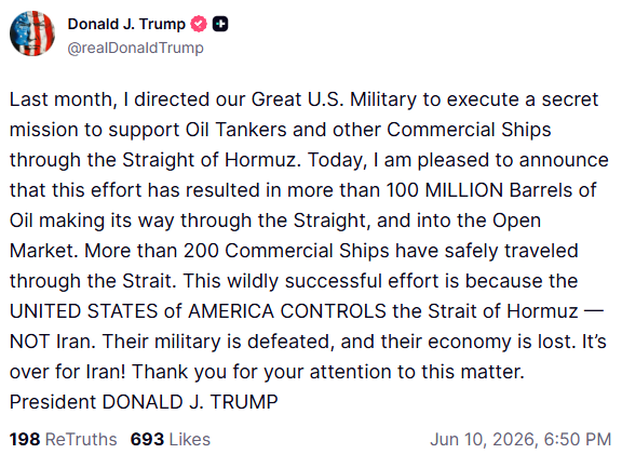Open the flag-themed profile avatar
The height and width of the screenshot is (454, 622).
(32, 33)
